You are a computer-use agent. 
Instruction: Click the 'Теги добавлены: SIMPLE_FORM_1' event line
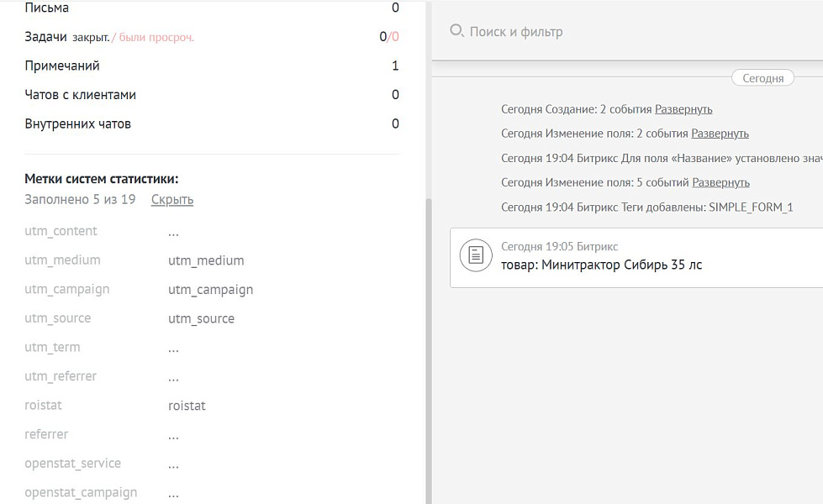click(x=646, y=207)
